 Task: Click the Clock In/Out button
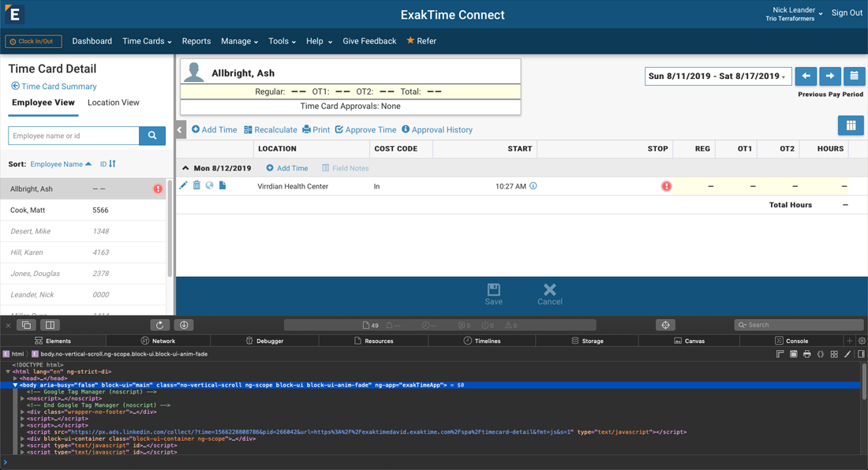(33, 42)
